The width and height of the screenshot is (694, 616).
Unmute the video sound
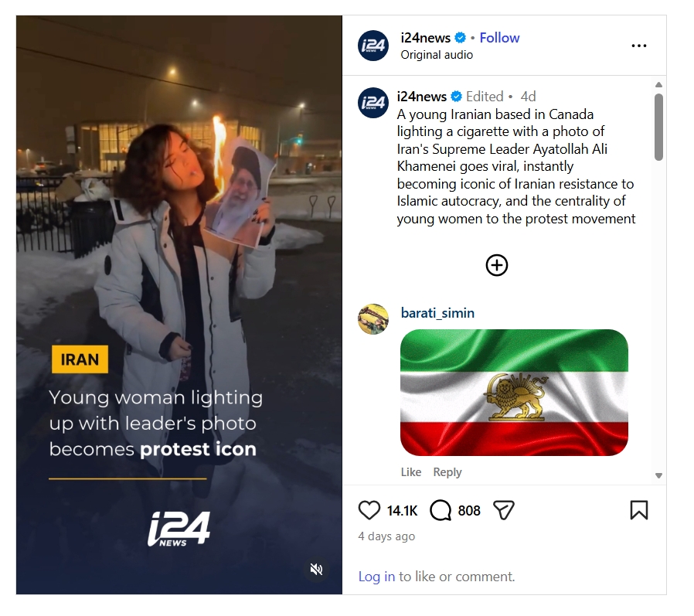coord(316,570)
